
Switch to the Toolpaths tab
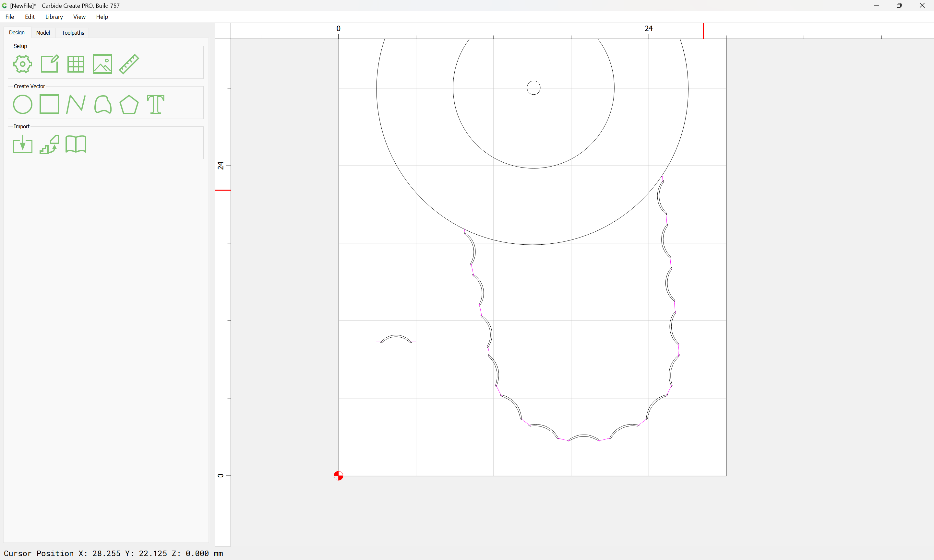(x=73, y=33)
